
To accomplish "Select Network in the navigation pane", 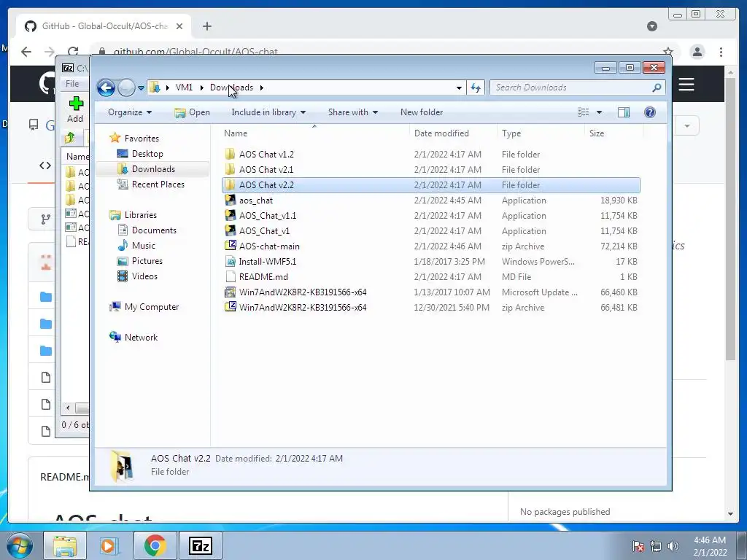I will [141, 338].
